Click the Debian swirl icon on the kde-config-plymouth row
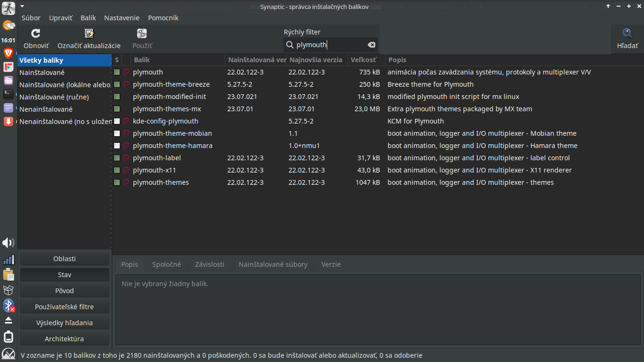The width and height of the screenshot is (644, 362). tap(126, 121)
